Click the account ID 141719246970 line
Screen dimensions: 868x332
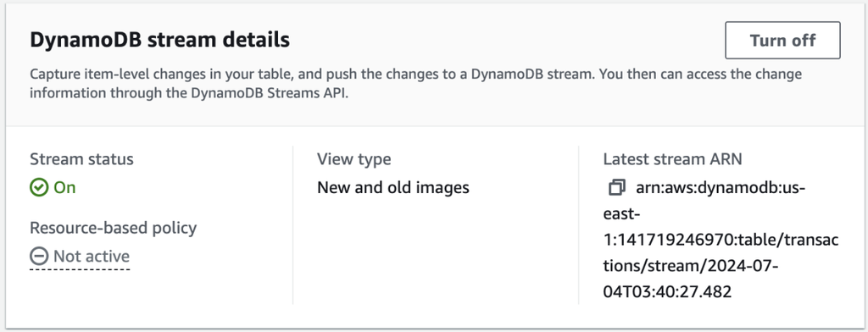(721, 241)
